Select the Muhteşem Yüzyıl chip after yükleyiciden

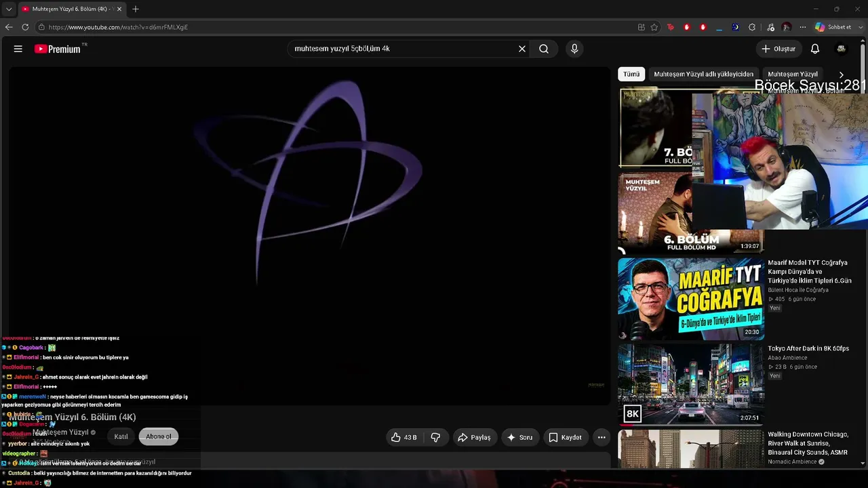pos(793,74)
